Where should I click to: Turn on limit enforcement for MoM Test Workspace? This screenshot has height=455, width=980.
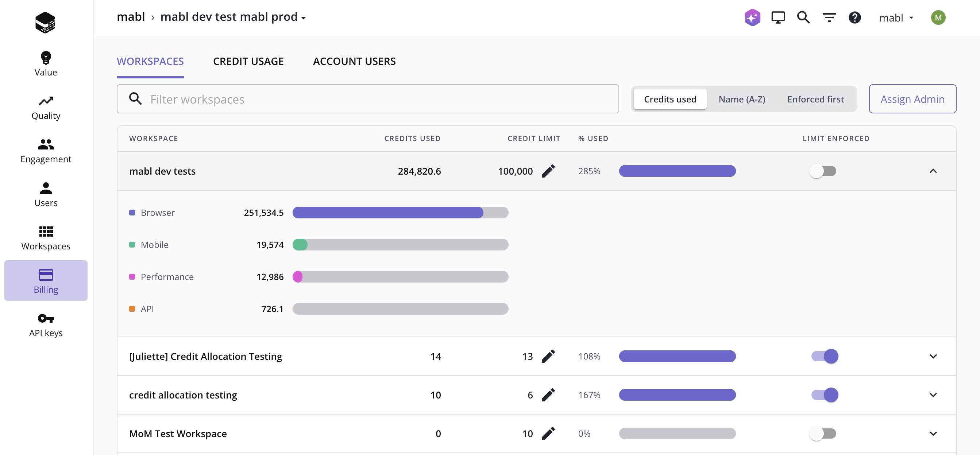(x=822, y=433)
